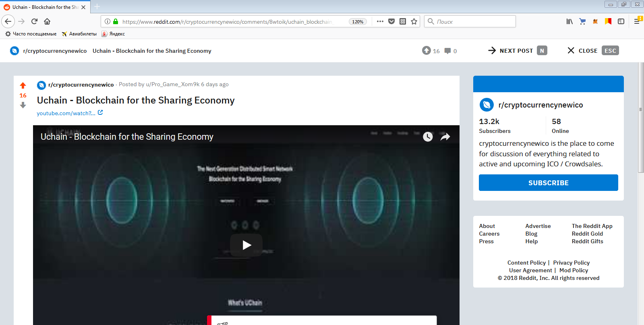Click the QR code grid icon in address bar
Image resolution: width=644 pixels, height=325 pixels.
(403, 21)
